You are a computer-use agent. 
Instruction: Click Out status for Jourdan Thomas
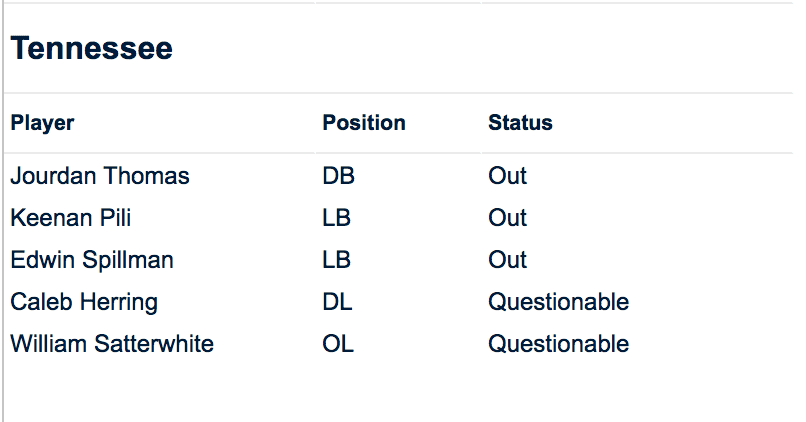tap(507, 177)
